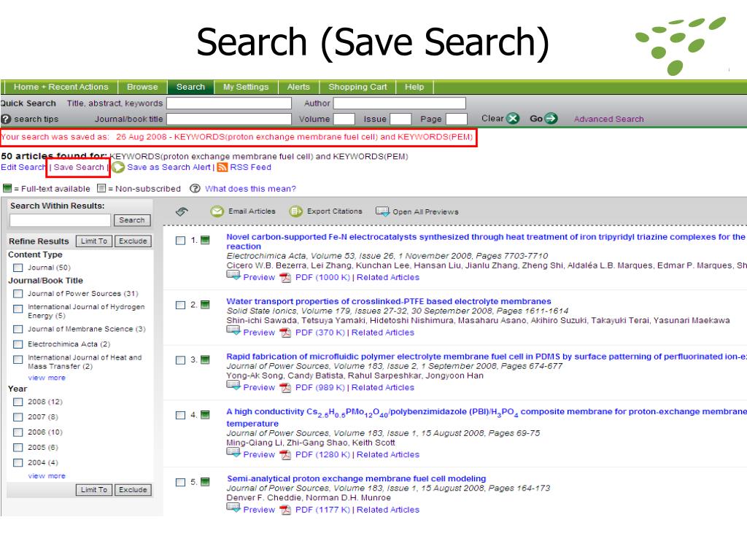Click the Save Search link

pos(79,167)
